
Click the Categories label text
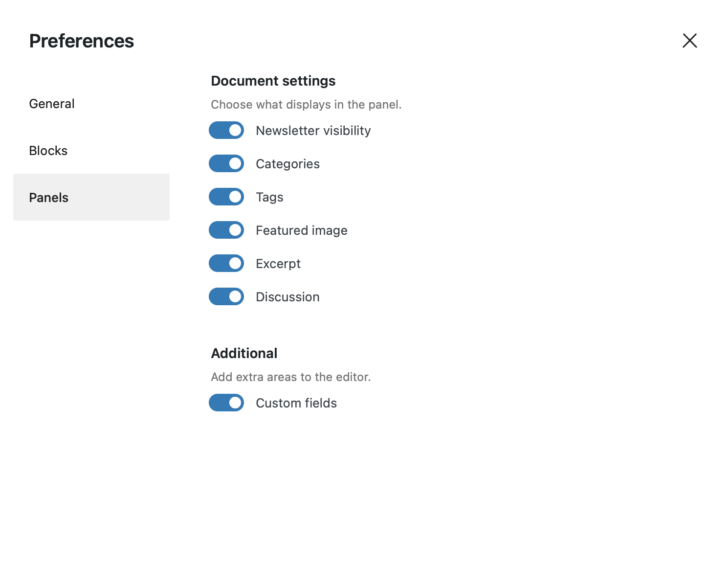pos(287,163)
